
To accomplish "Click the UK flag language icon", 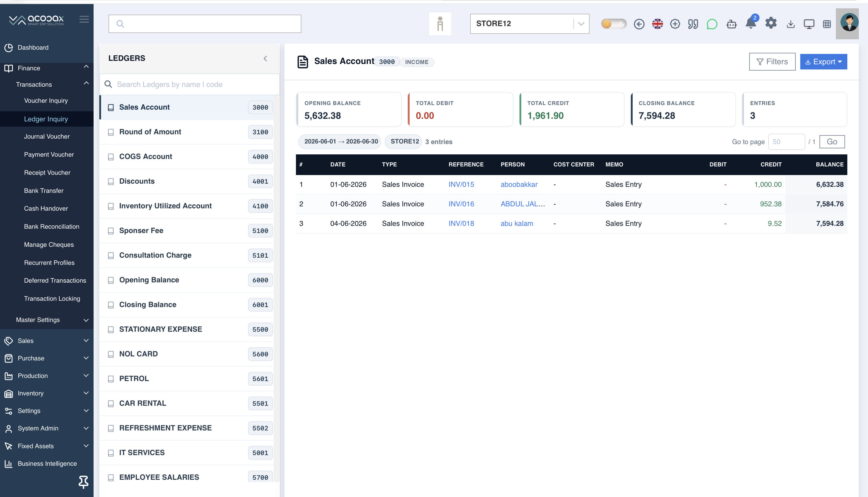I will [657, 24].
